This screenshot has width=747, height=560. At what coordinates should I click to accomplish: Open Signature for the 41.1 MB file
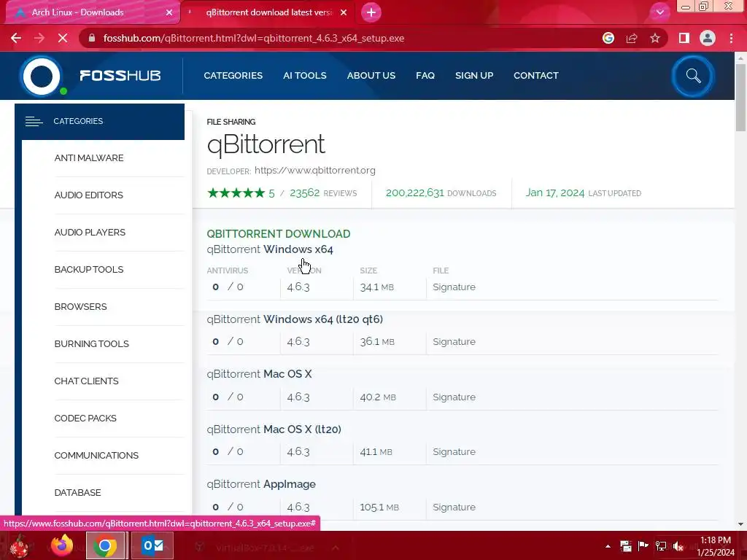454,452
